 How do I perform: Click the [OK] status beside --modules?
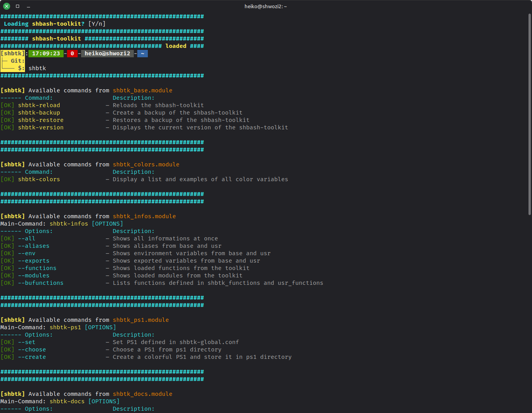click(7, 275)
